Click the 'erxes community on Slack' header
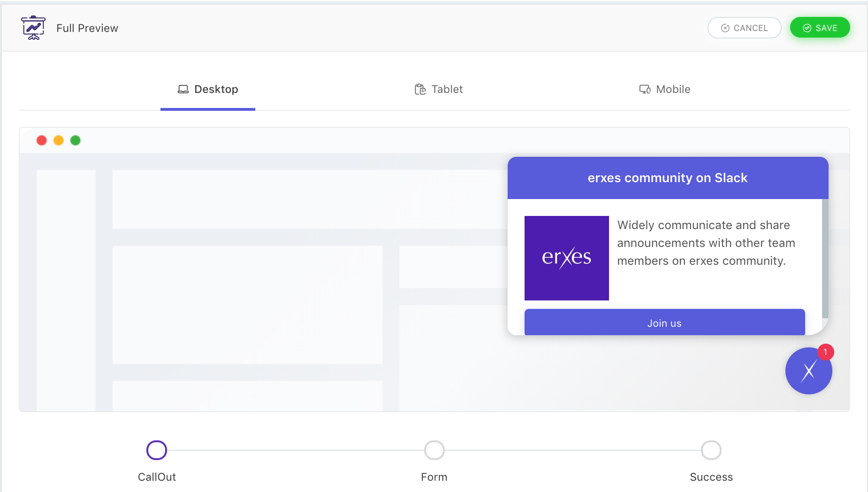 point(667,178)
